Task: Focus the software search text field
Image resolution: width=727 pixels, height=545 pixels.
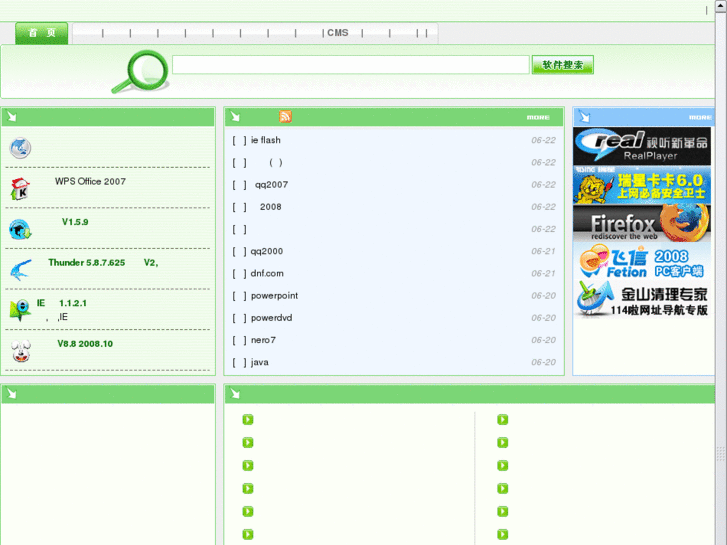Action: pyautogui.click(x=350, y=65)
